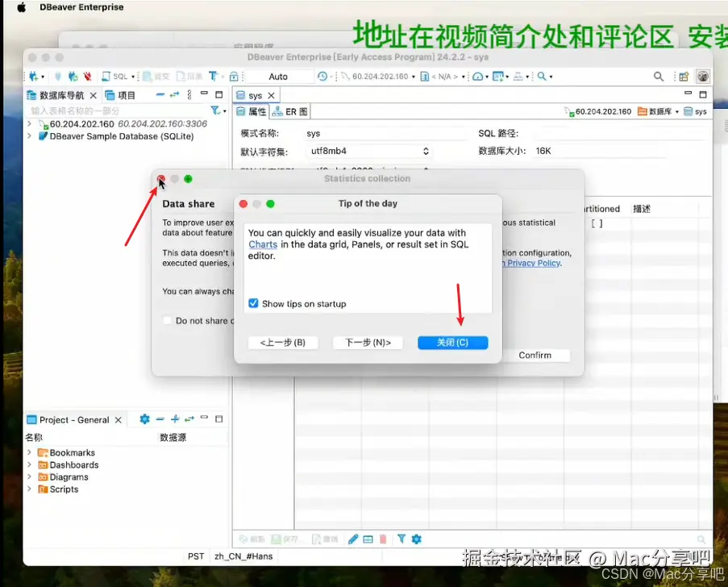Toggle the collapse-all icon in 数据库导航 panel
Viewport: 728px width, 587px height.
160,94
